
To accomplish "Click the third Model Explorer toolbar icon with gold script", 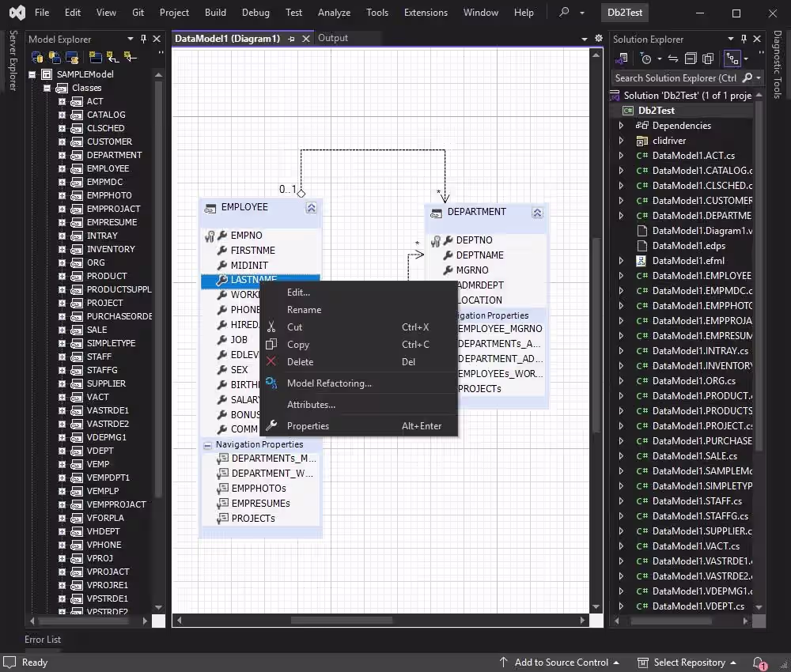I will point(72,58).
